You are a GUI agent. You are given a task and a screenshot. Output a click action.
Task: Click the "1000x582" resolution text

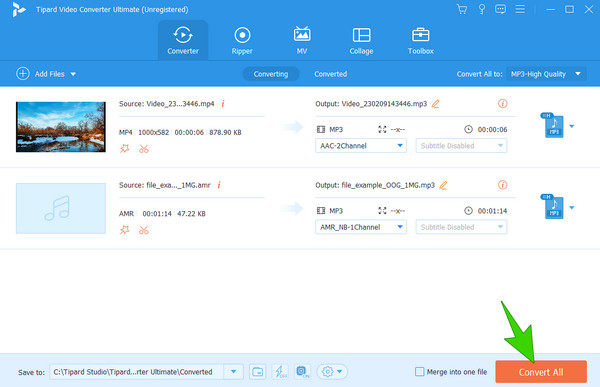tap(153, 132)
